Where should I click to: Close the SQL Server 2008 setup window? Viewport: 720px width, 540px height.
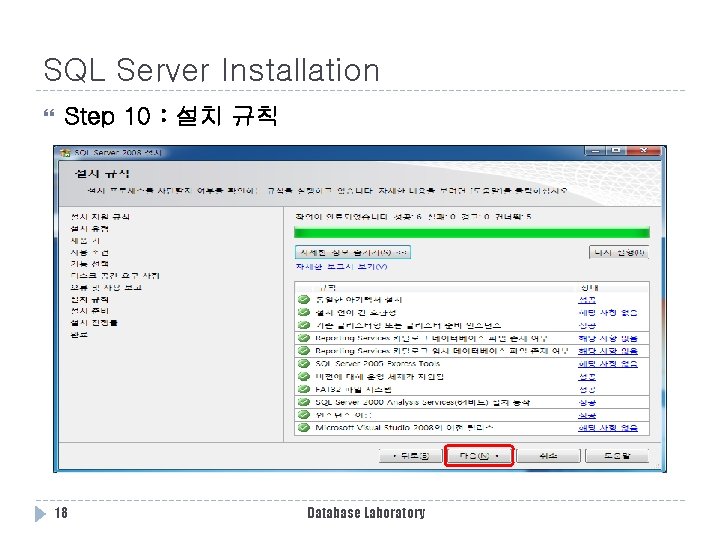point(644,151)
